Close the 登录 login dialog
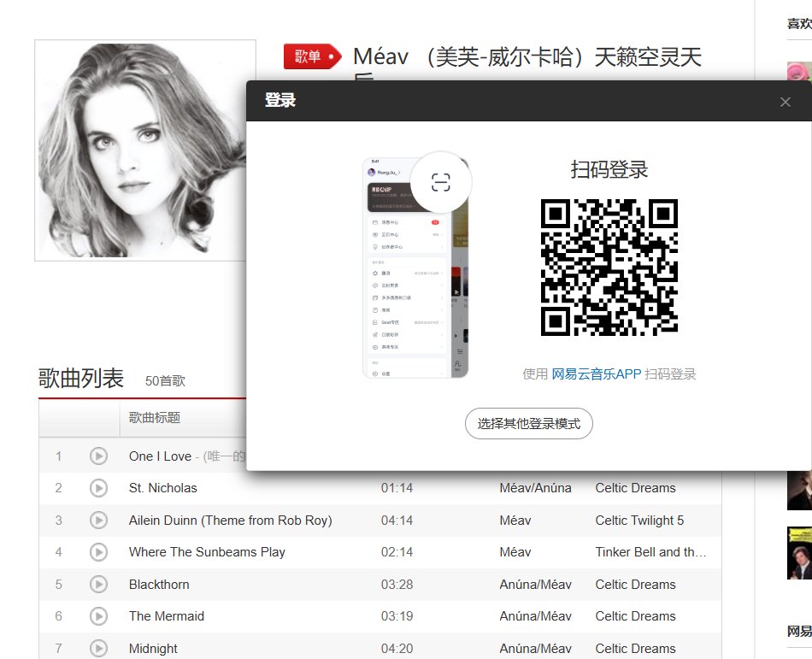This screenshot has height=659, width=812. [x=785, y=102]
